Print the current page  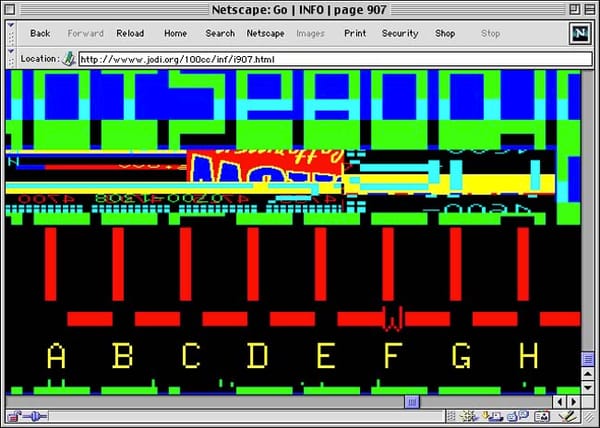click(x=355, y=34)
